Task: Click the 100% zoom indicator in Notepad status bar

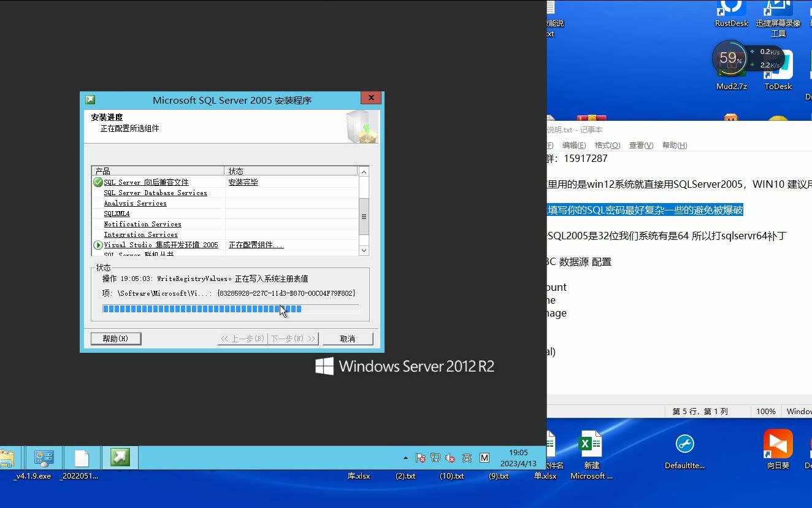Action: click(765, 412)
